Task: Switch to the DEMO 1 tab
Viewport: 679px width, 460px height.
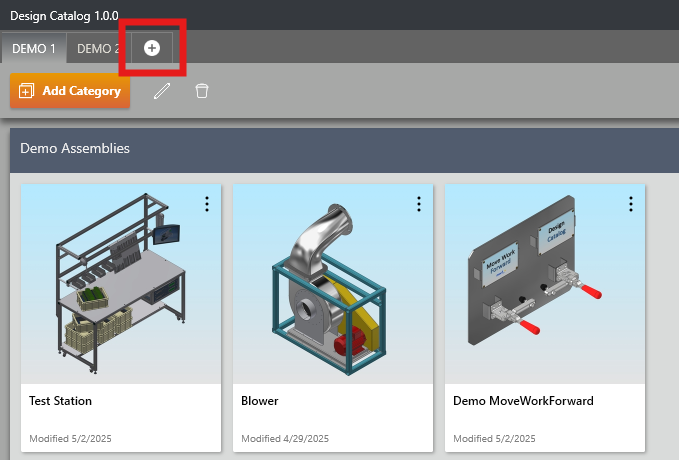Action: [33, 48]
